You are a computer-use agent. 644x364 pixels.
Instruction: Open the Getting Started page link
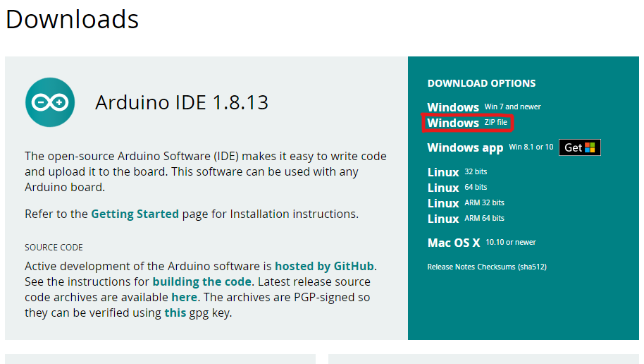[135, 214]
